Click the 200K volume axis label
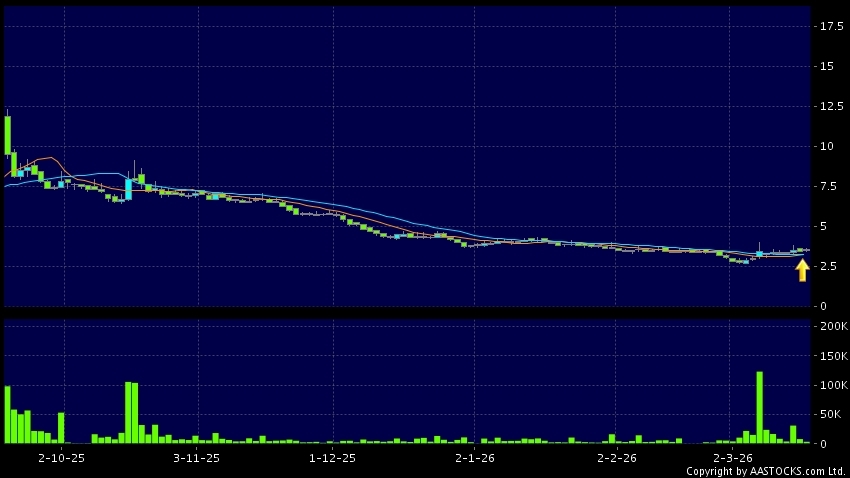The height and width of the screenshot is (478, 850). pos(834,327)
